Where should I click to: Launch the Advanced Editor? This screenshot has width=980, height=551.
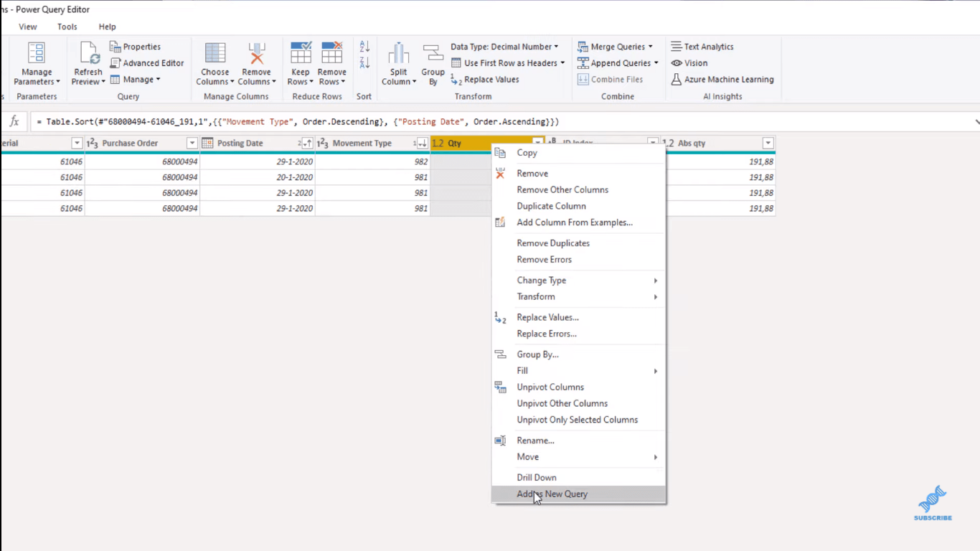147,63
